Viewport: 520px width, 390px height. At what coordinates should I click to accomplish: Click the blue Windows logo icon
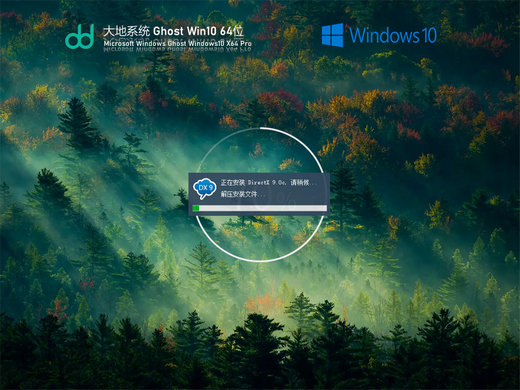tap(332, 35)
